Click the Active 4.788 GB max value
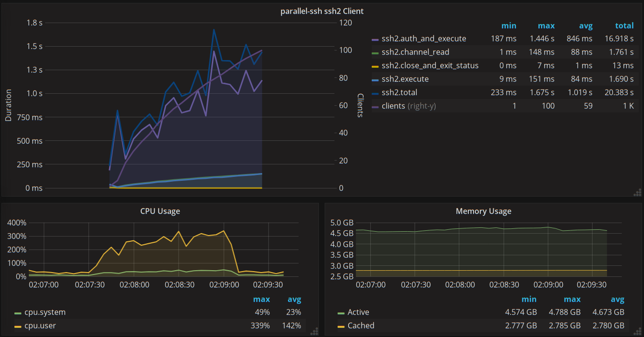The width and height of the screenshot is (644, 337). tap(565, 312)
